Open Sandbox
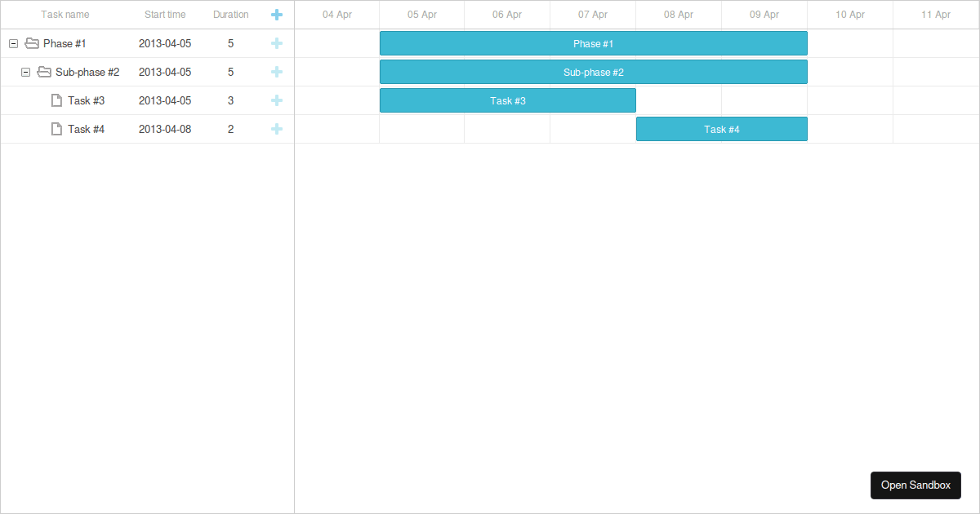The image size is (980, 514). [x=915, y=485]
